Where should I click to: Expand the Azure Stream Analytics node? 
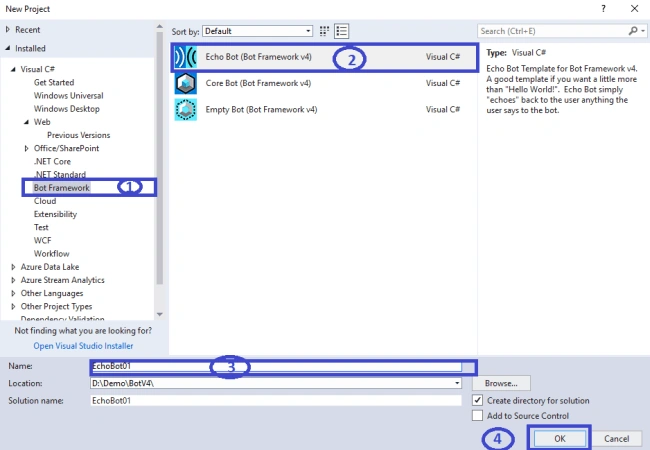(x=13, y=281)
